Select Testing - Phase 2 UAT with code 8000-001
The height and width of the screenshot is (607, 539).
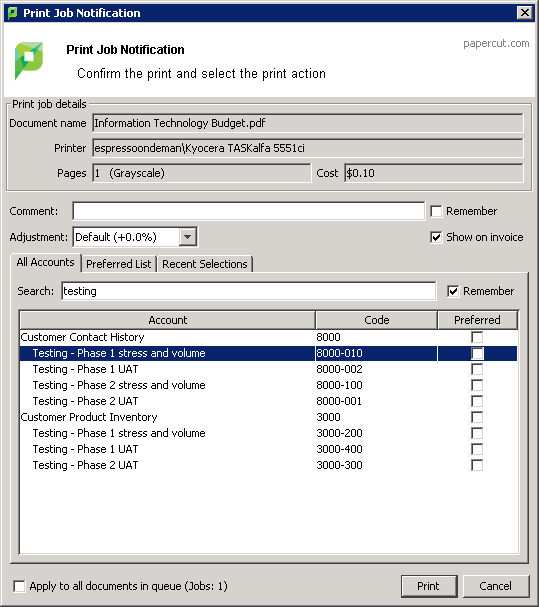268,401
